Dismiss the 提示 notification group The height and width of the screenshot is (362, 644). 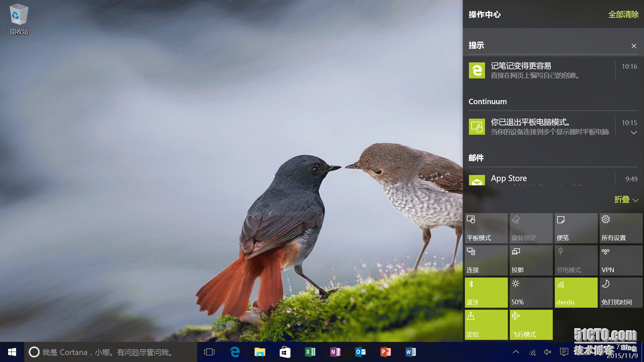(634, 46)
